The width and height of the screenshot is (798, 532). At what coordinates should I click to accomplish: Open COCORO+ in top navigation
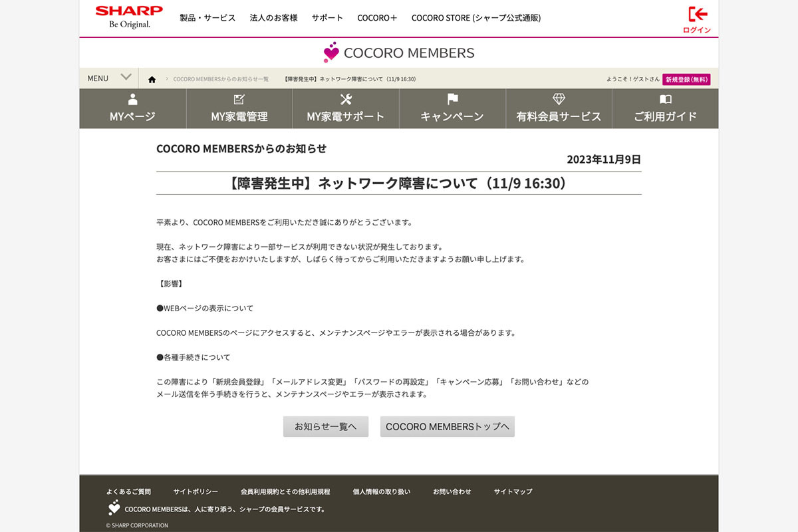[377, 18]
